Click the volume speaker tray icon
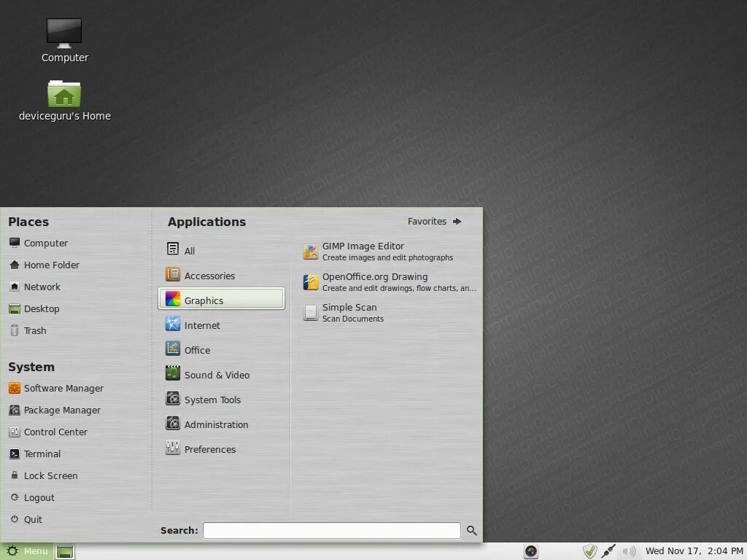747x560 pixels. point(629,551)
